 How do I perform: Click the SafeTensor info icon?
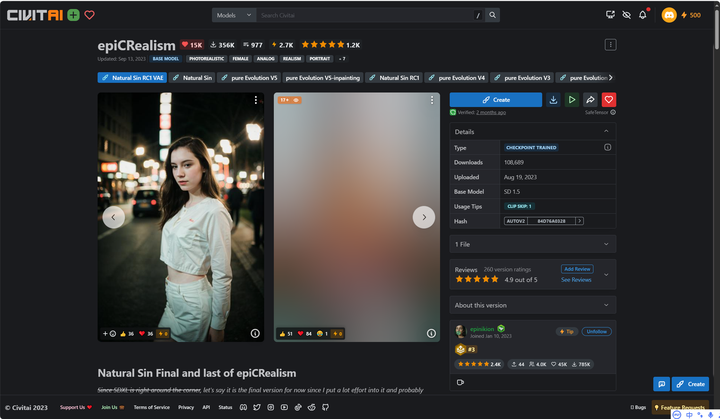[x=613, y=113]
